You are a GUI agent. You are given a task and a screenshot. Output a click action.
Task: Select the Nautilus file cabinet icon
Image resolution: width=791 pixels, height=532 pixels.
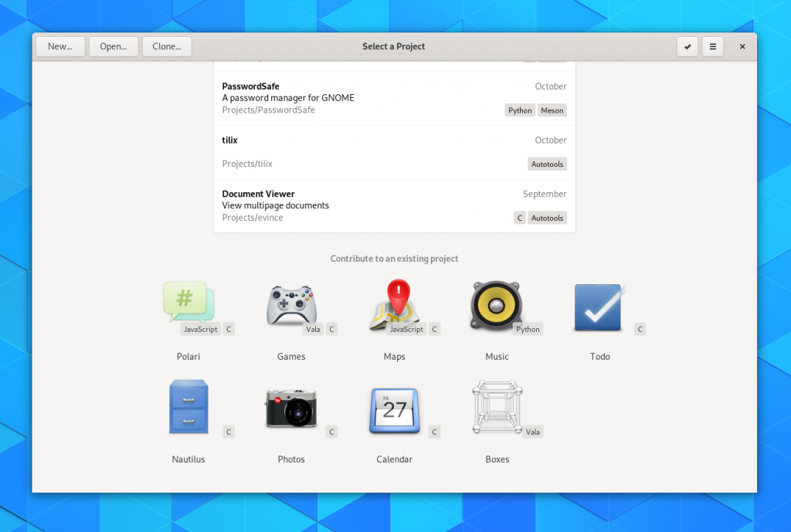(x=188, y=407)
